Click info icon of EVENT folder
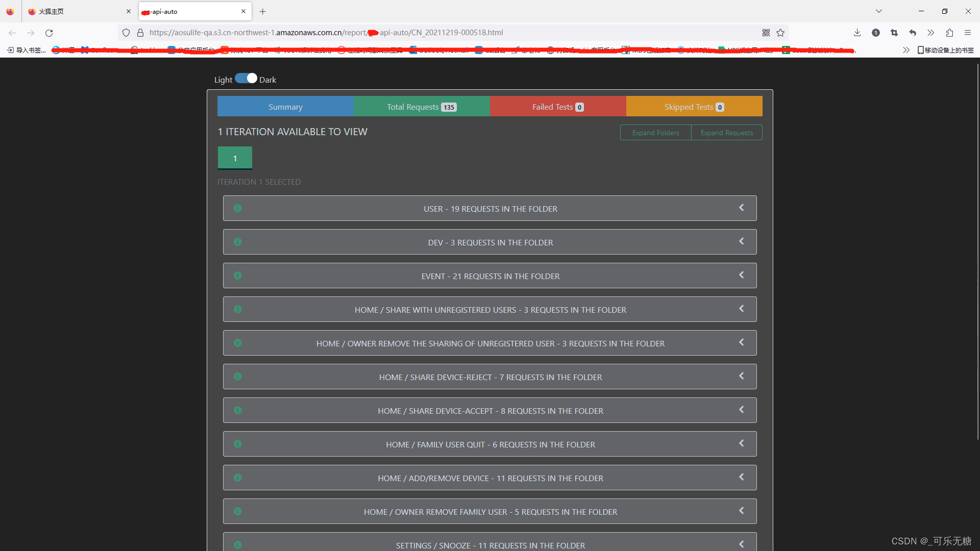Image resolution: width=980 pixels, height=551 pixels. coord(238,275)
